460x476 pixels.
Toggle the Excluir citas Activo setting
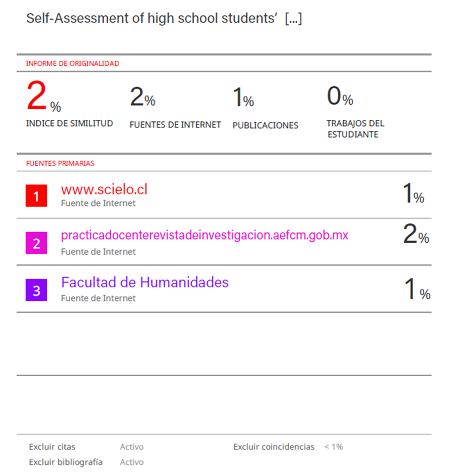pyautogui.click(x=131, y=447)
